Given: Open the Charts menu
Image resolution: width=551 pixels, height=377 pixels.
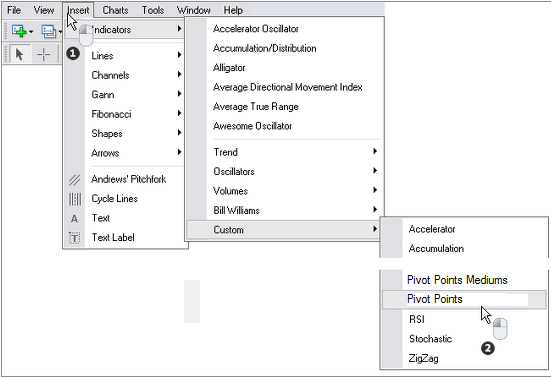Looking at the screenshot, I should tap(115, 10).
